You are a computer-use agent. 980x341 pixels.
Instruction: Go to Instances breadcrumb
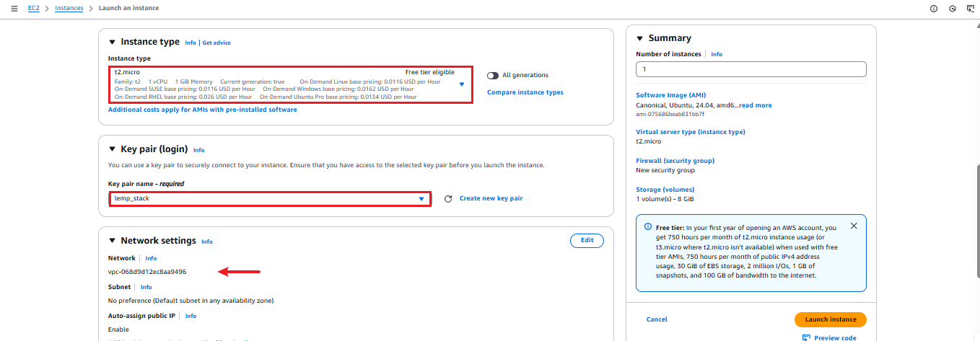pos(69,8)
